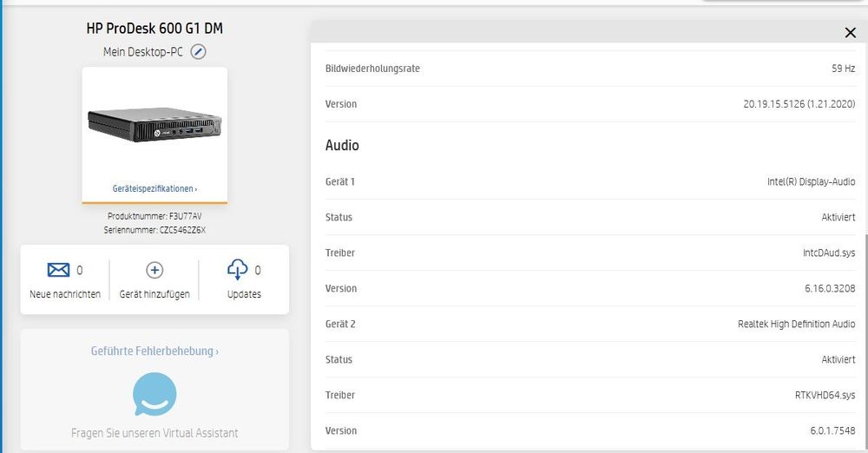The height and width of the screenshot is (453, 868).
Task: Click the HP ProDesk device thumbnail image
Action: [x=155, y=124]
